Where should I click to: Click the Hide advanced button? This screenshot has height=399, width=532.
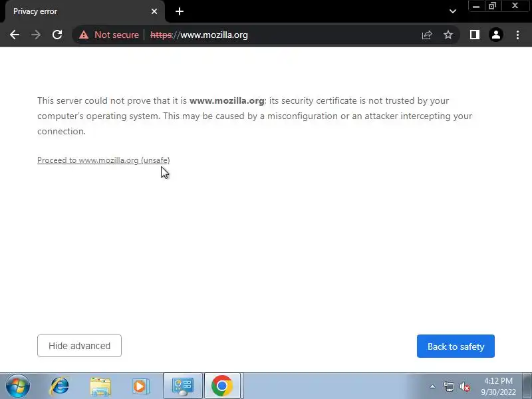click(x=79, y=346)
